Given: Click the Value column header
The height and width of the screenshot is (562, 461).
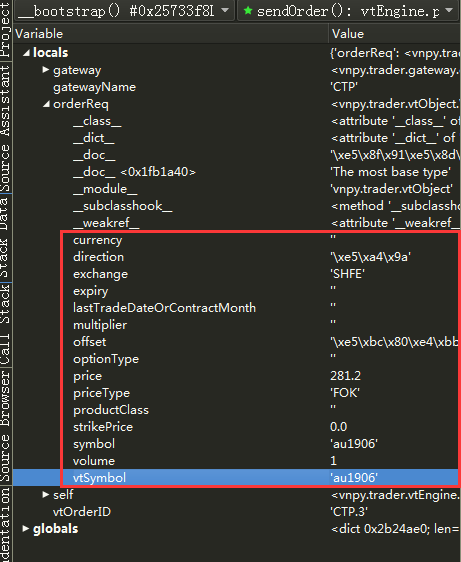Looking at the screenshot, I should click(x=395, y=34).
